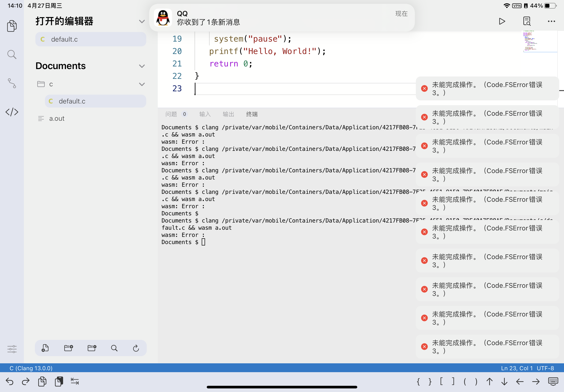Collapse the Documents section
The height and width of the screenshot is (392, 564).
142,66
